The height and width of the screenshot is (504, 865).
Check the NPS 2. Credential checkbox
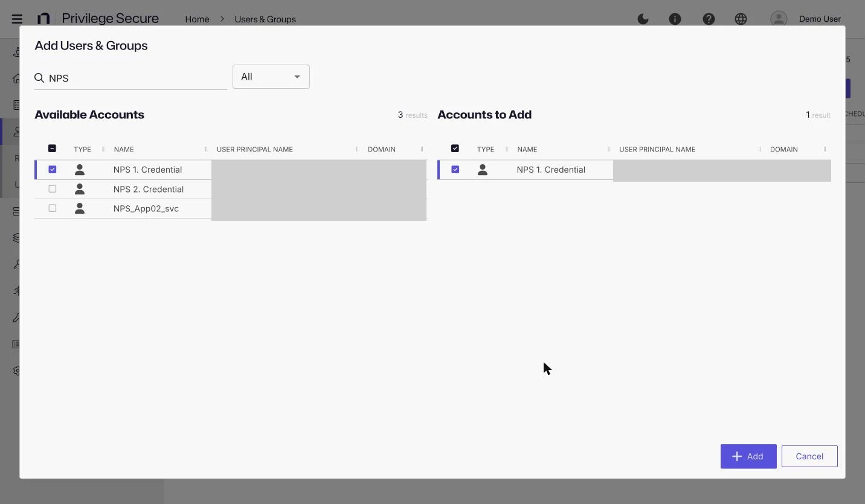pyautogui.click(x=52, y=189)
